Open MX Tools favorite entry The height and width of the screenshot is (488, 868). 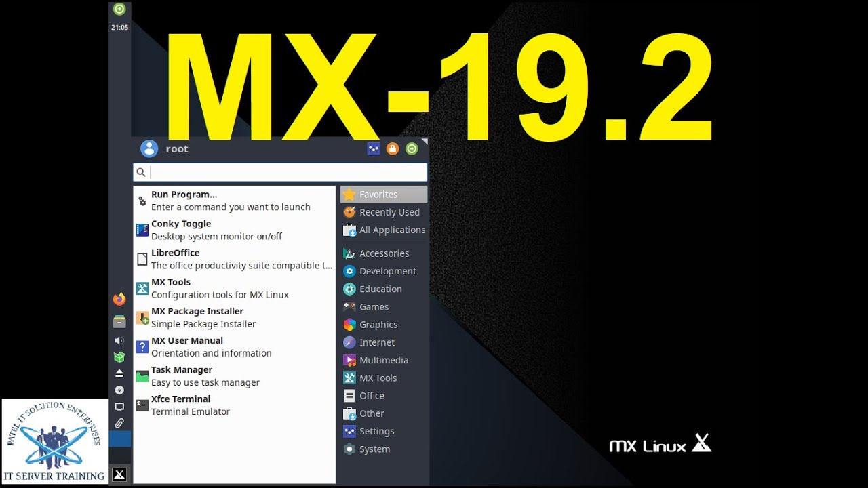point(234,288)
